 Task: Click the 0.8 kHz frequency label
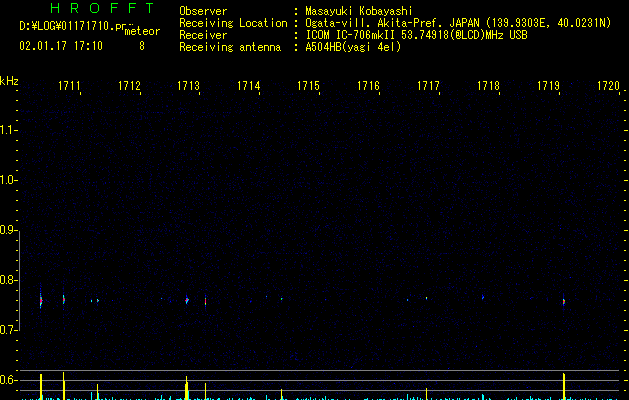tap(8, 280)
